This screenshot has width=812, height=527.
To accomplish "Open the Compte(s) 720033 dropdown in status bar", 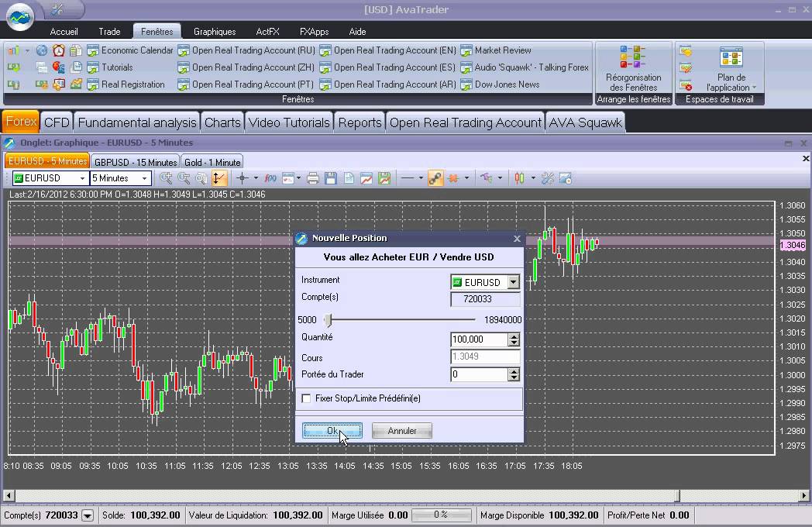I will click(x=88, y=515).
